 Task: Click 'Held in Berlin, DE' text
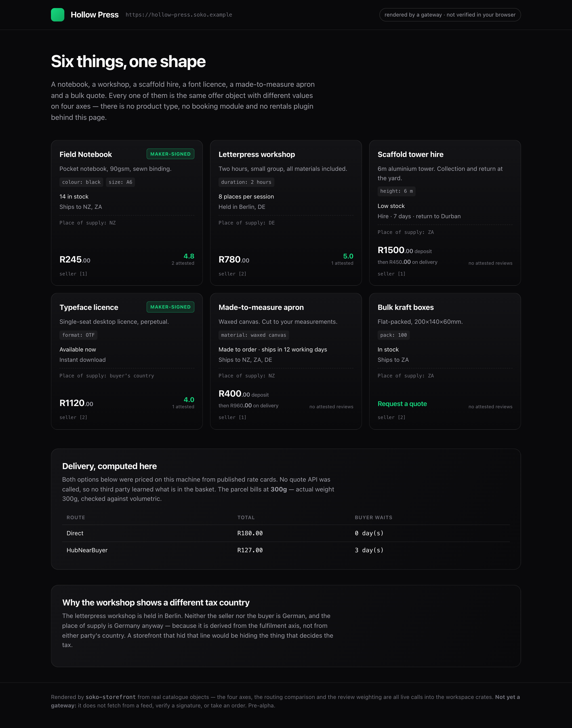pos(242,207)
